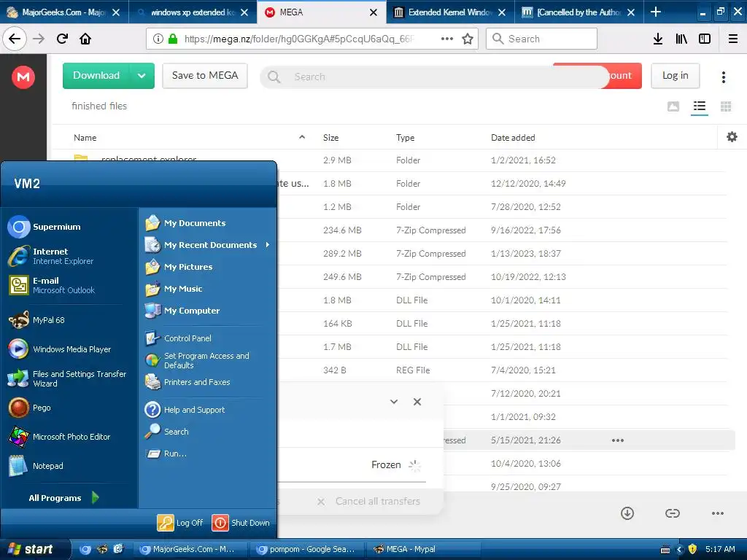Open My Pictures folder
The width and height of the screenshot is (747, 560).
coord(179,267)
